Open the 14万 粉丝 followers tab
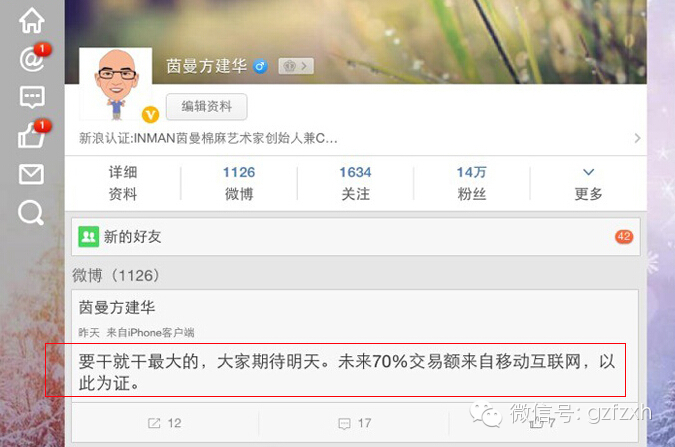This screenshot has width=675, height=447. (471, 184)
